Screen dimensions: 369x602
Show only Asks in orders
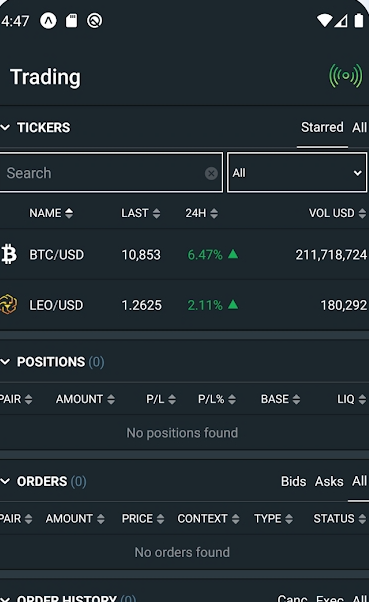[x=329, y=481]
